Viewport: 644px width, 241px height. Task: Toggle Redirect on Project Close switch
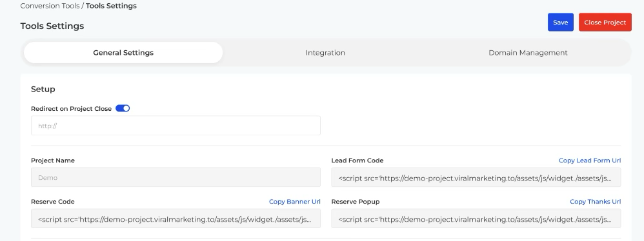pyautogui.click(x=123, y=108)
